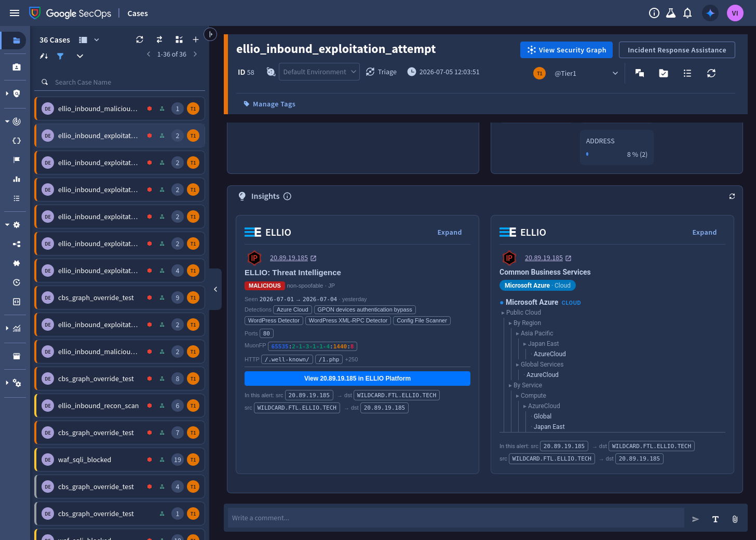Open the case chat icon
This screenshot has width=756, height=540.
(x=640, y=73)
